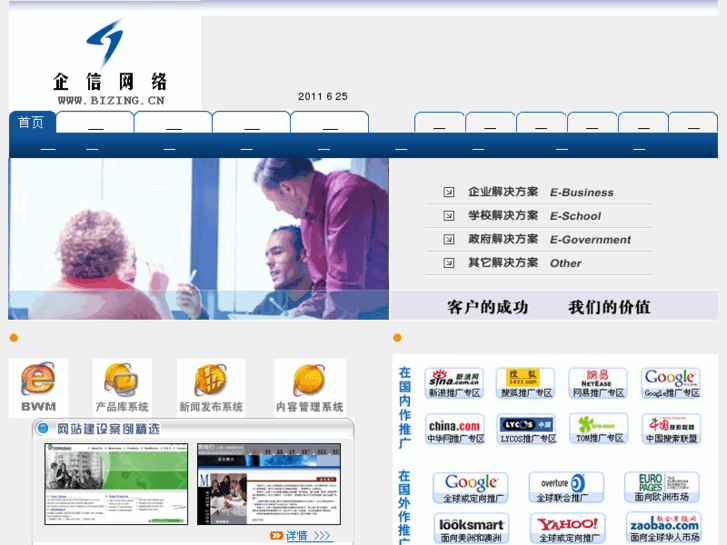This screenshot has width=727, height=545.
Task: Click the 搜狐推广专区 badge
Action: pos(525,383)
